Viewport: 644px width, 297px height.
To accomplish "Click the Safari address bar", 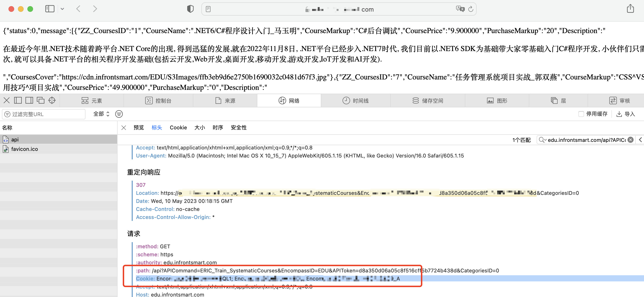I will [339, 9].
